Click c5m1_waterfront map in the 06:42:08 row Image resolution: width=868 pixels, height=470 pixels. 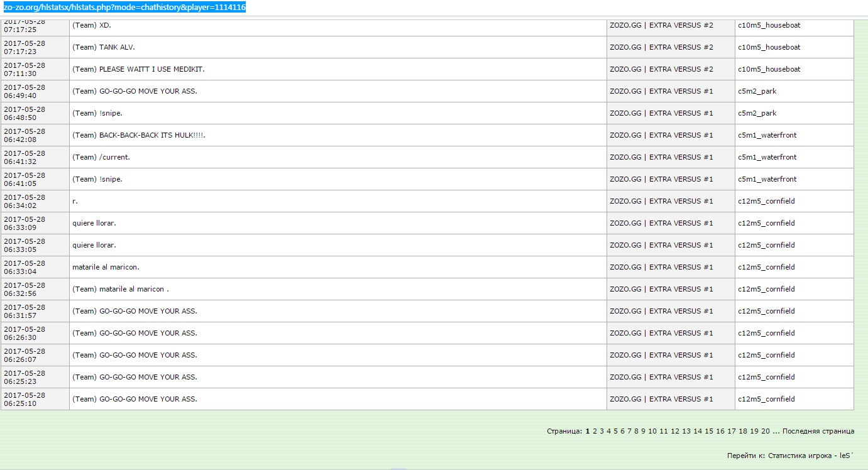coord(767,135)
